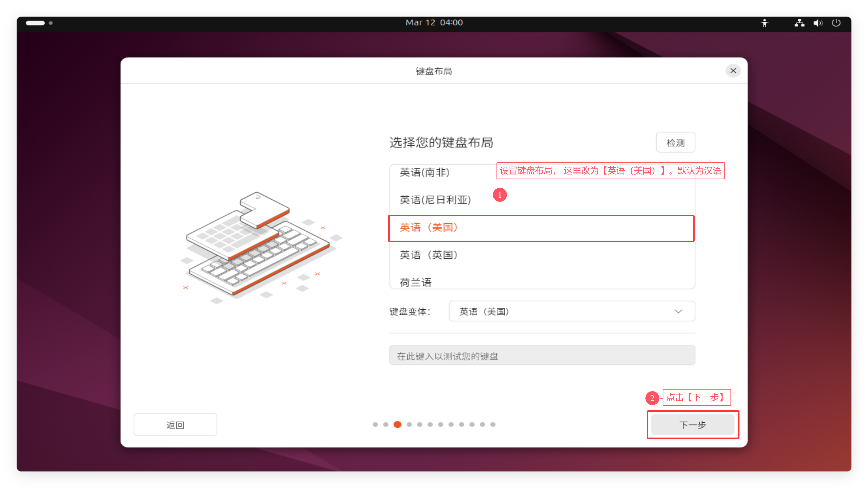The height and width of the screenshot is (488, 868).
Task: Open the accessibility menu in top bar
Action: coord(765,23)
